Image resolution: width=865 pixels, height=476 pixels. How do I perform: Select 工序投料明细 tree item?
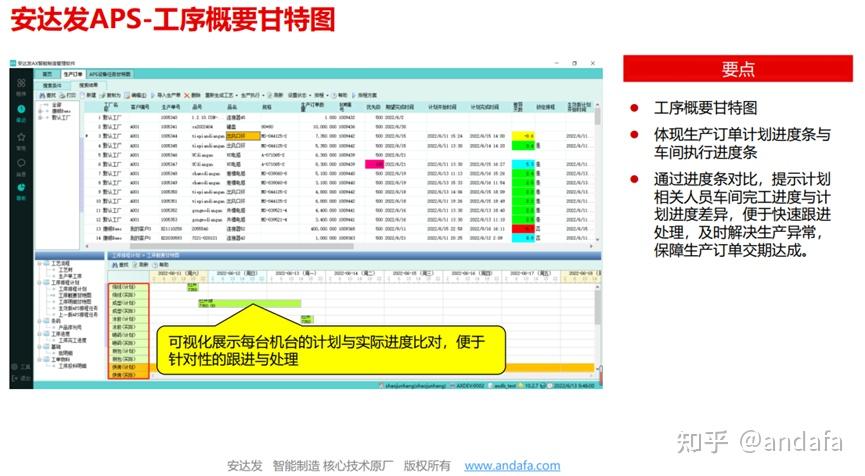click(72, 366)
